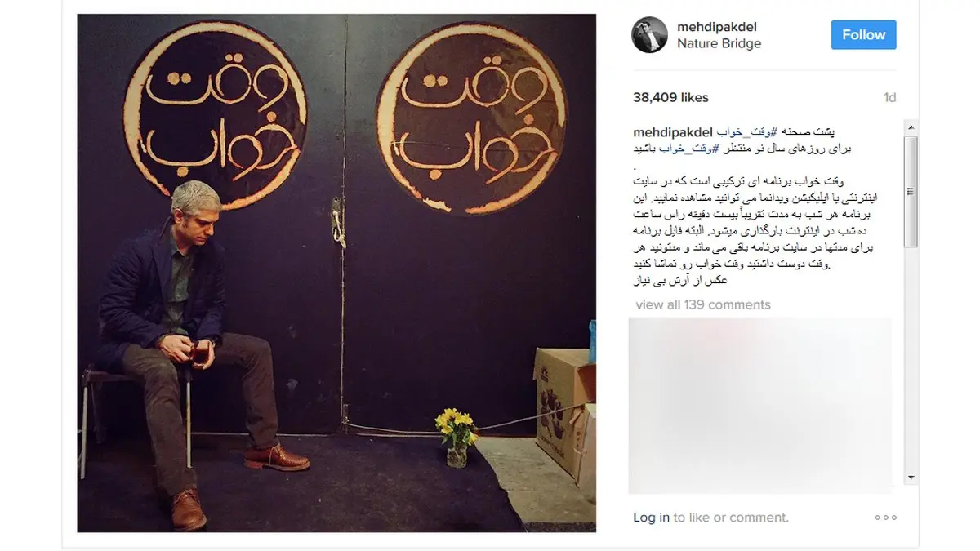
Task: Click the blurred comments area
Action: pos(760,406)
